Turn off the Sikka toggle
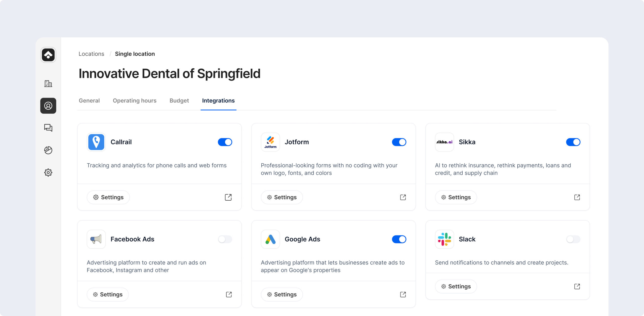This screenshot has width=644, height=316. (x=573, y=142)
